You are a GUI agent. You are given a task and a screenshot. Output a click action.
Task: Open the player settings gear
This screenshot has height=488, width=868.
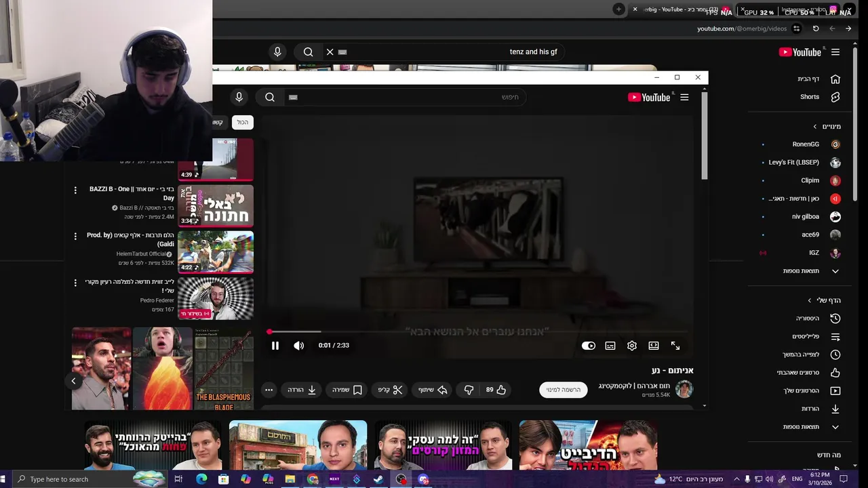coord(632,346)
